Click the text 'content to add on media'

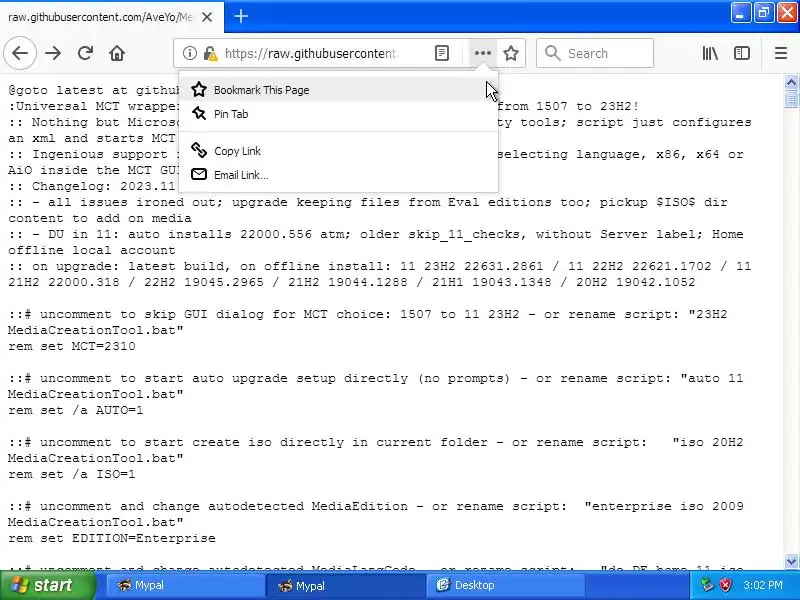tap(100, 218)
